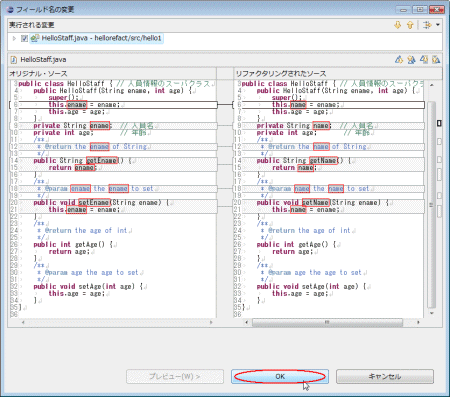Click the 実行される変更 label

(x=31, y=25)
